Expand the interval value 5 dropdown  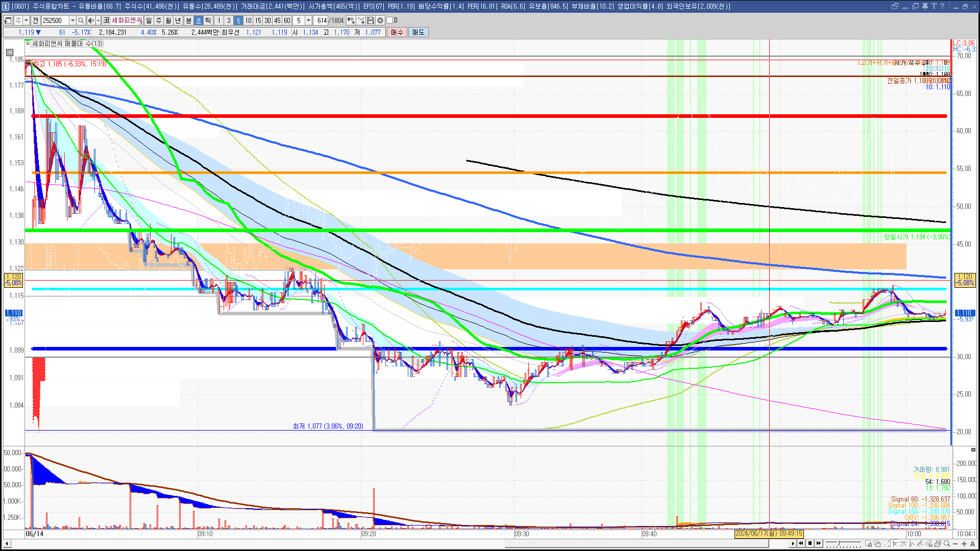tap(308, 20)
